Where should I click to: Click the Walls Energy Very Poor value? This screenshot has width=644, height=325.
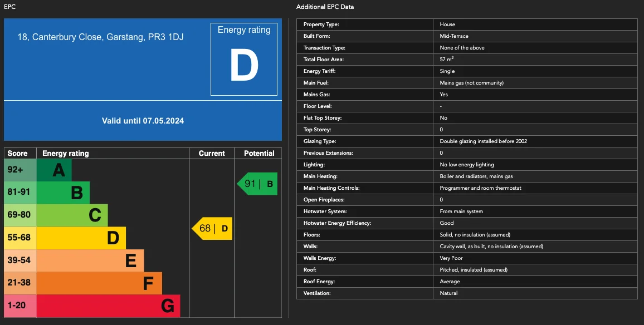point(451,258)
